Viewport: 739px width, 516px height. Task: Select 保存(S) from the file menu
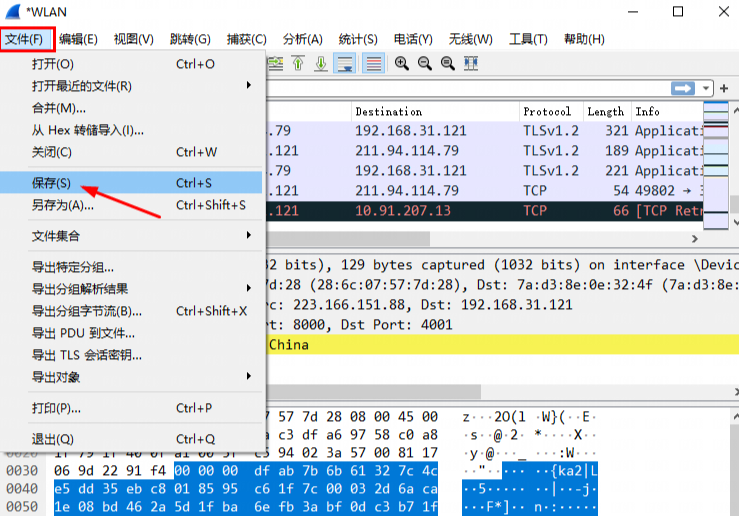pyautogui.click(x=51, y=183)
